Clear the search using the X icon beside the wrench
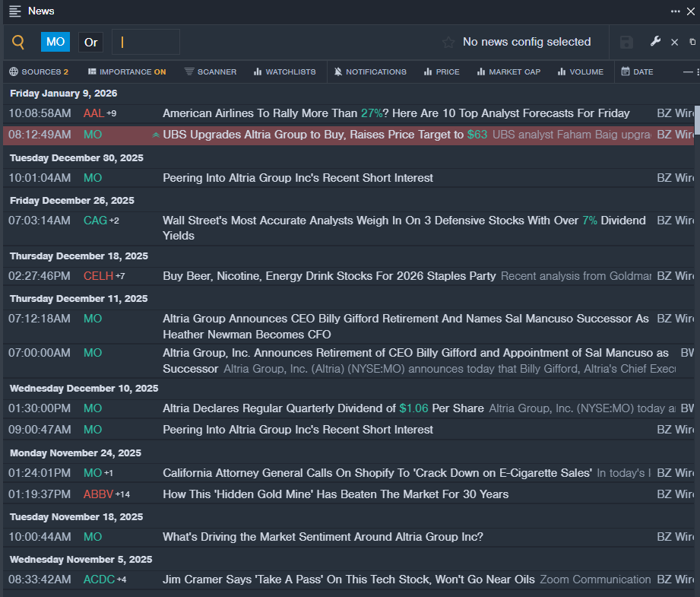The height and width of the screenshot is (597, 700). [674, 43]
